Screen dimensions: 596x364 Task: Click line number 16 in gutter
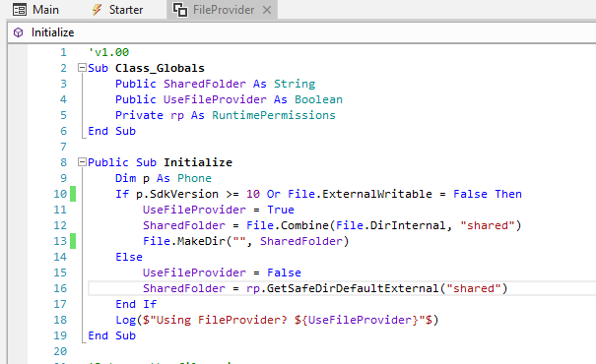click(60, 288)
